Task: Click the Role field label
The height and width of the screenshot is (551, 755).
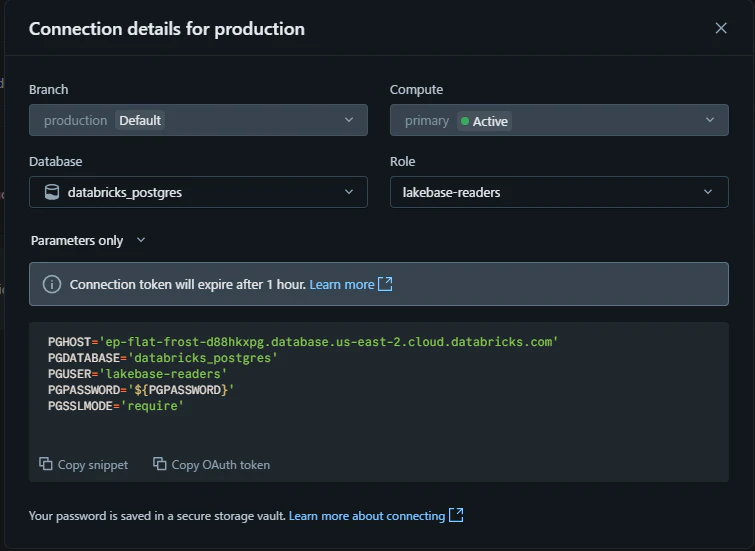Action: 403,161
